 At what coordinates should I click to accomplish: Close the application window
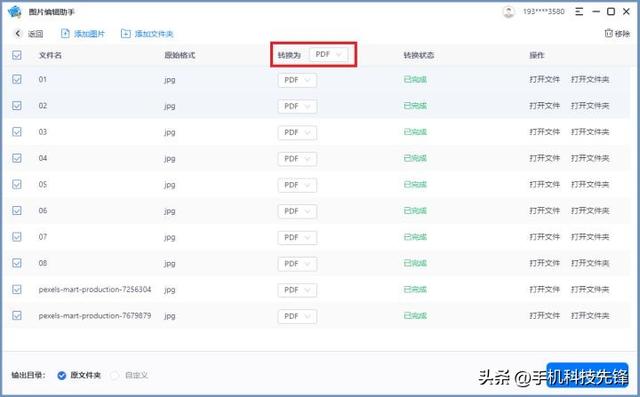626,11
